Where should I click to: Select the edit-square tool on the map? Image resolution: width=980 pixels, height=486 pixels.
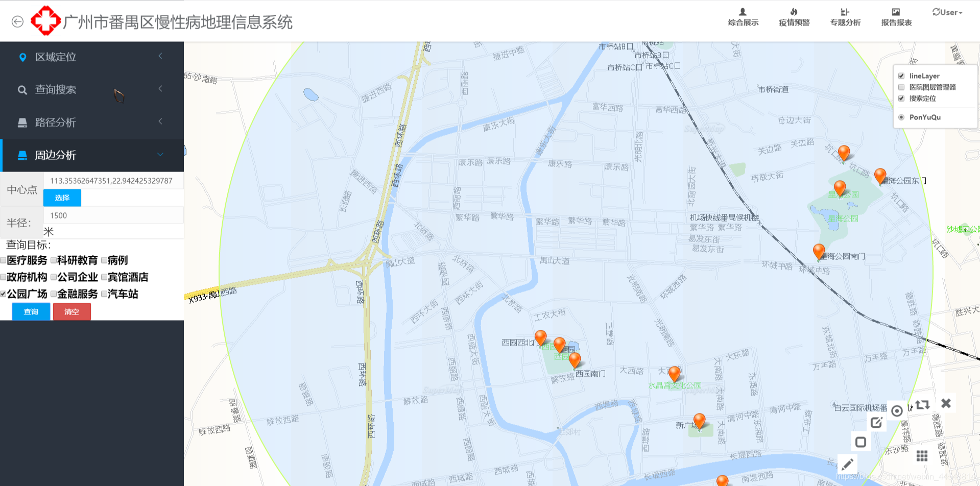[x=876, y=422]
